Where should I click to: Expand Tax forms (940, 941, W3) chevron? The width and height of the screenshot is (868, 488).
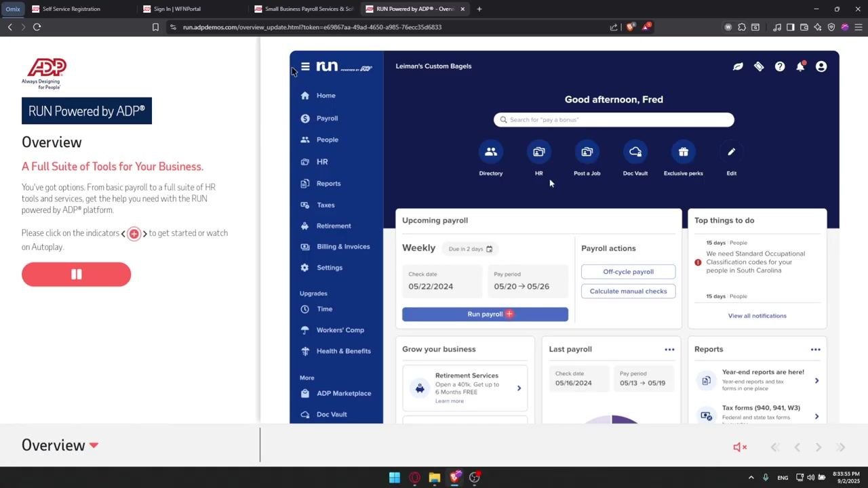tap(816, 416)
